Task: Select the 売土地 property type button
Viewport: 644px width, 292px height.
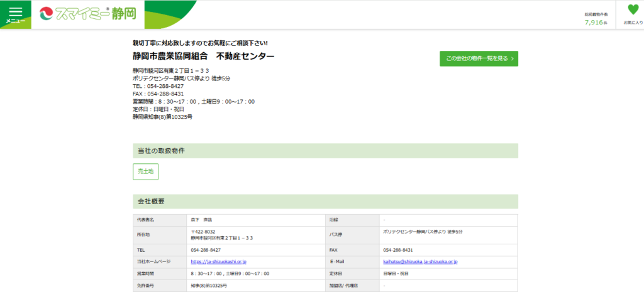Action: [x=145, y=171]
